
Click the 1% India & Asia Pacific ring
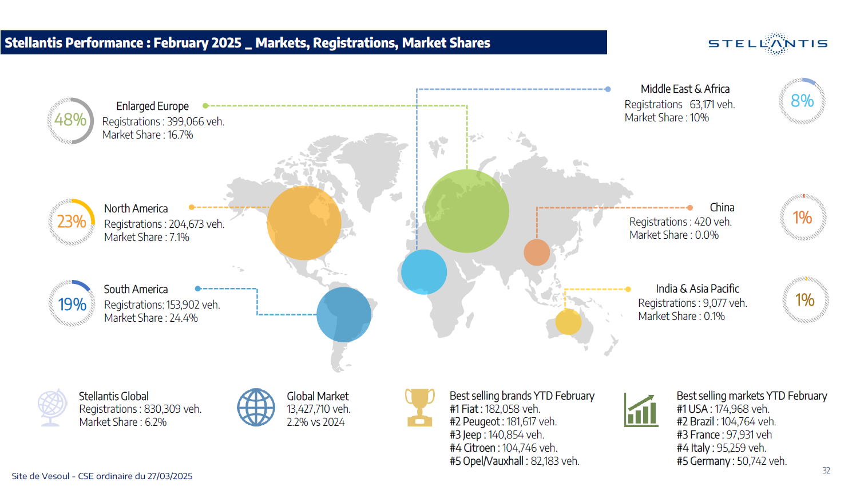click(805, 300)
